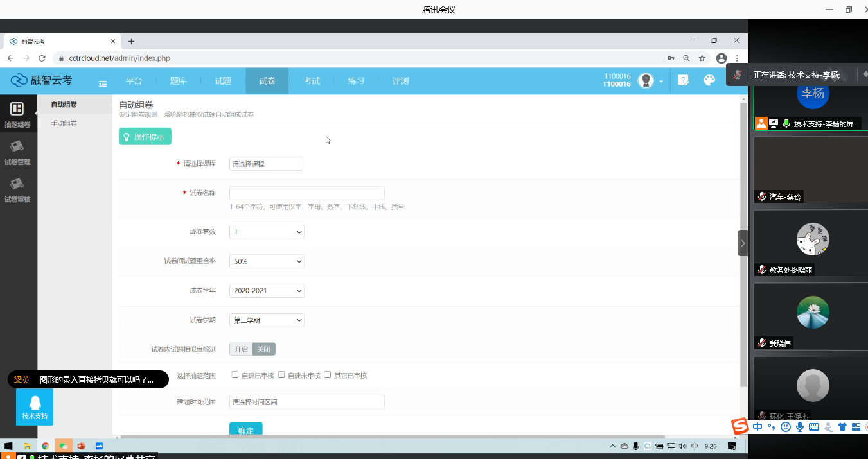Select the 教务处佟晓丽 participant tile
The height and width of the screenshot is (459, 868).
pyautogui.click(x=811, y=243)
